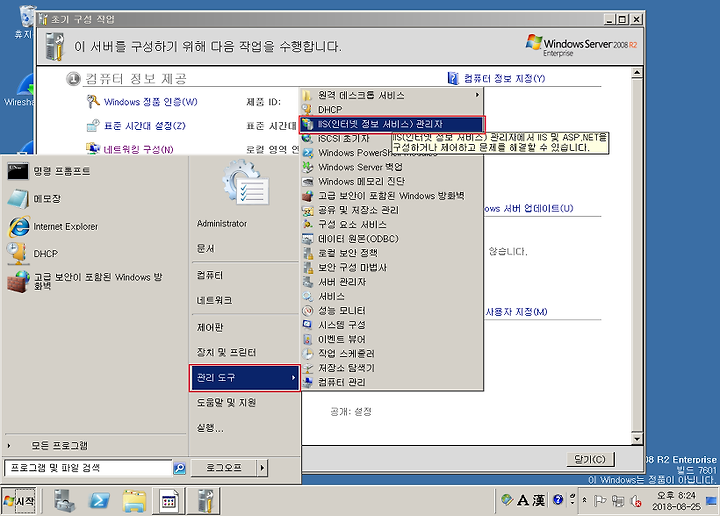Click the 로그오프 button

(224, 468)
